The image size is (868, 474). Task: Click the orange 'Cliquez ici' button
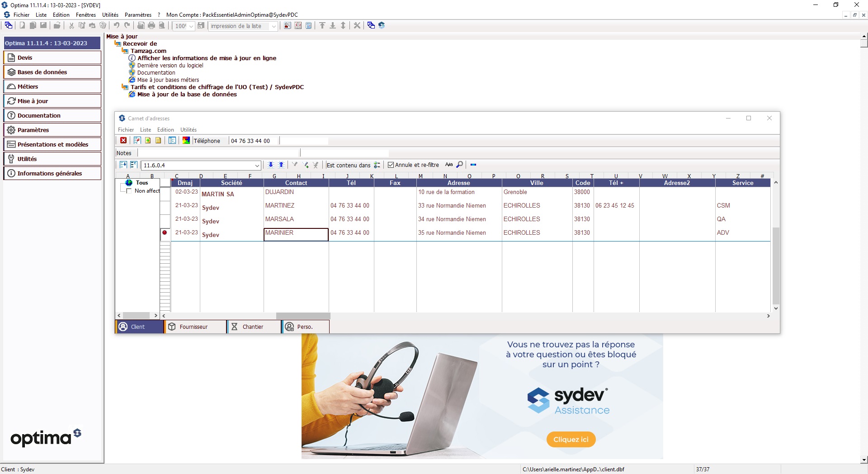571,439
